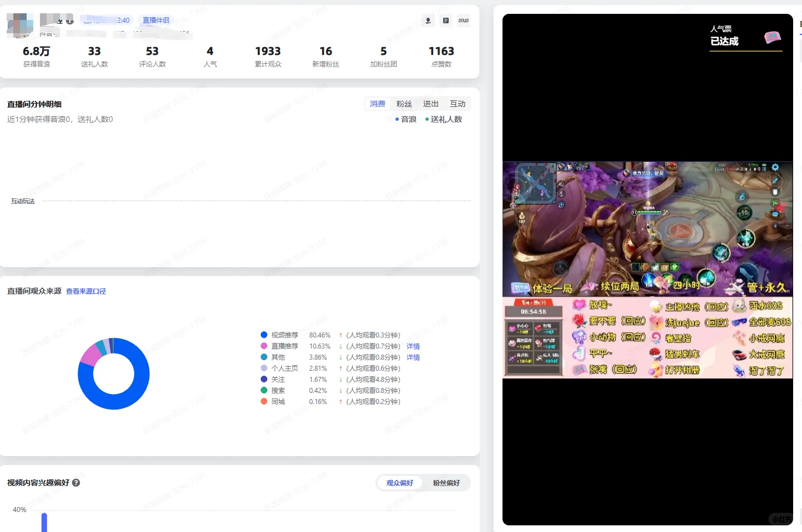Click the 4 人气 stat

pyautogui.click(x=210, y=56)
